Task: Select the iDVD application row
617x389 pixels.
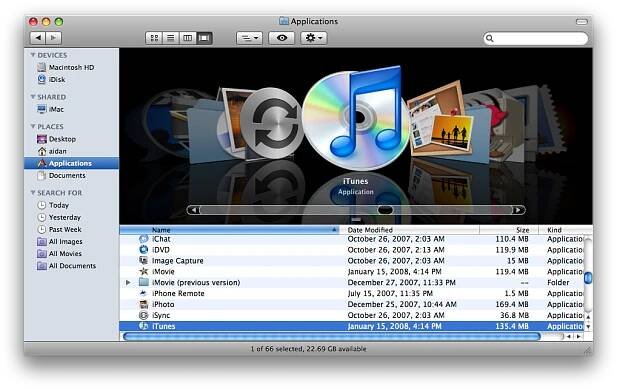Action: point(351,250)
